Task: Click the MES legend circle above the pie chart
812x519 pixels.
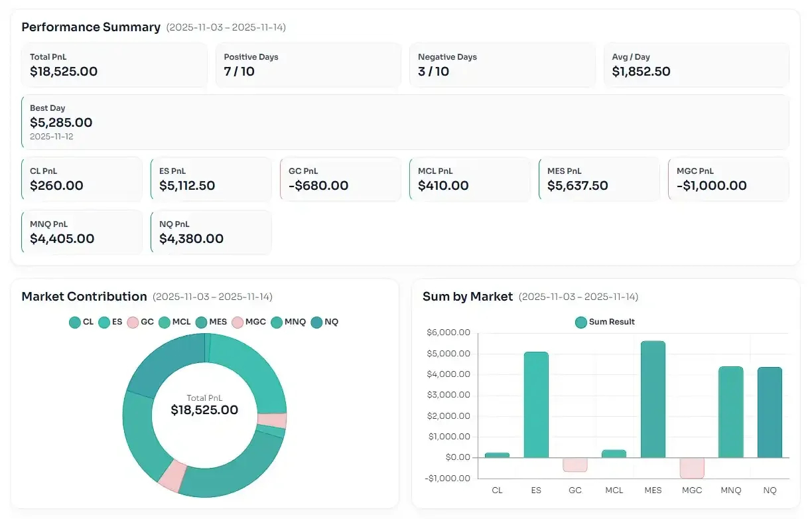Action: [200, 322]
